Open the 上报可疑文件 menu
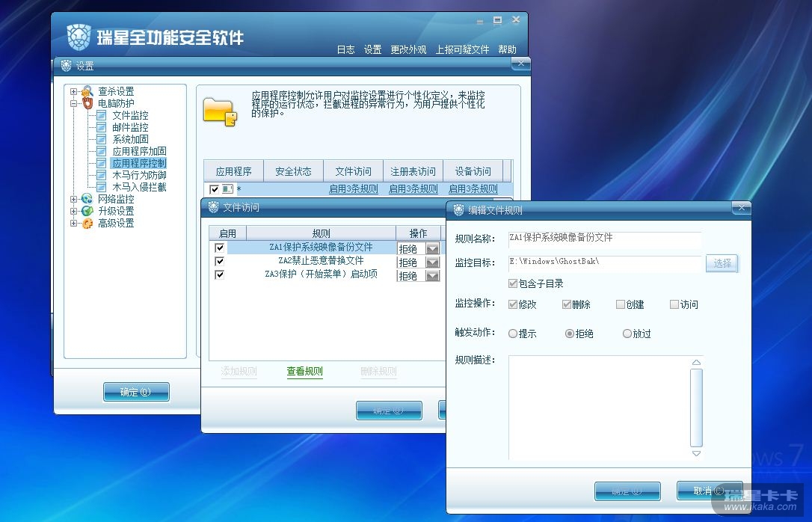812x522 pixels. tap(462, 49)
